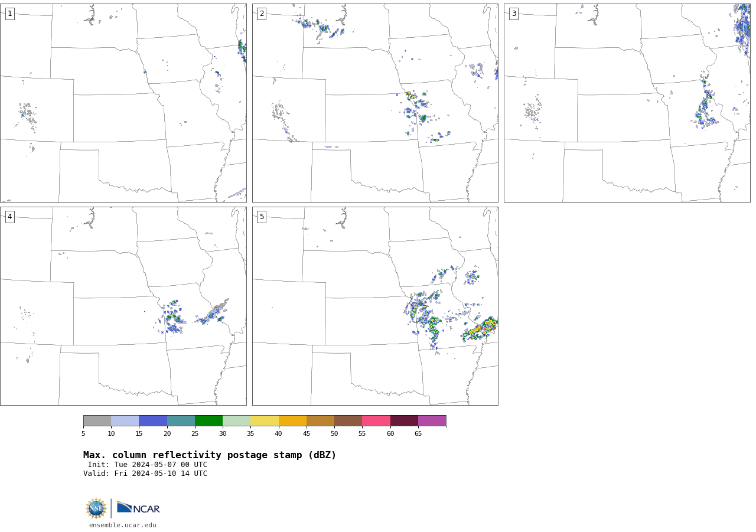Open ensemble member 1 postage stamp map
Viewport: 756px width, 532px height.
[123, 103]
